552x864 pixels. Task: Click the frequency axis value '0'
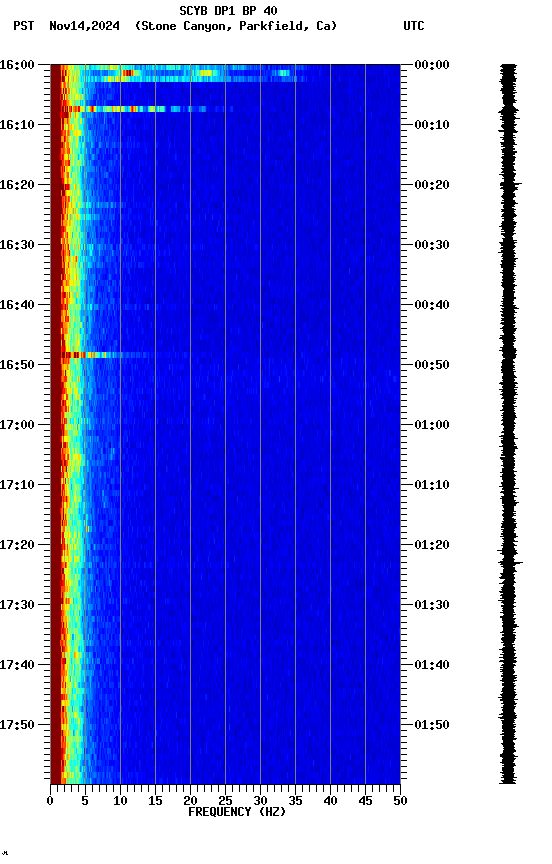click(50, 801)
